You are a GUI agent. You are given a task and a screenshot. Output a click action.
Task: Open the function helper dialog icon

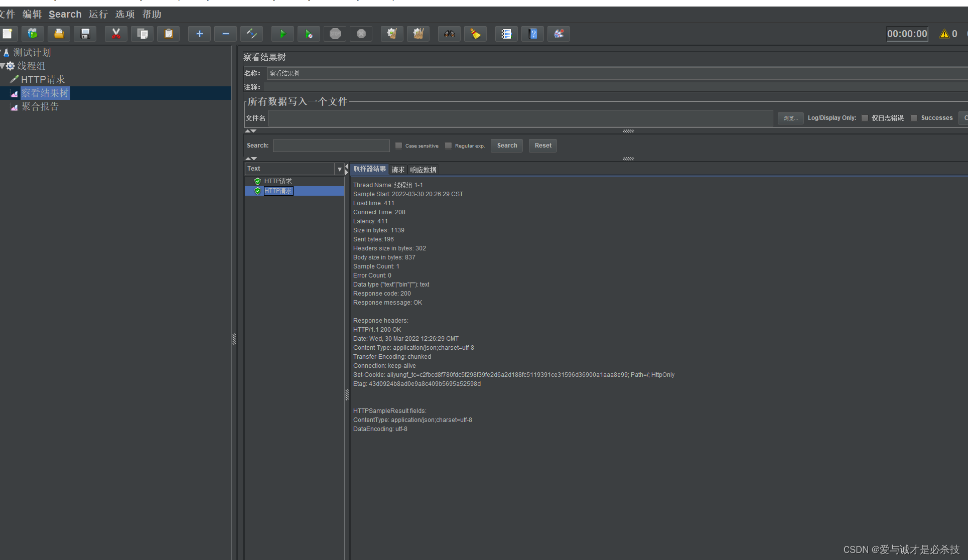[x=506, y=34]
